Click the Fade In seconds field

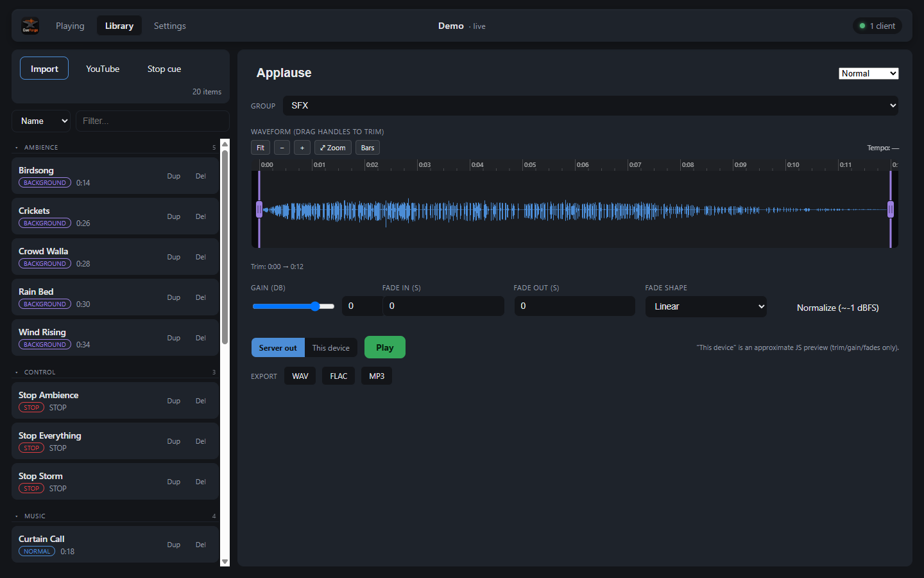pos(443,306)
